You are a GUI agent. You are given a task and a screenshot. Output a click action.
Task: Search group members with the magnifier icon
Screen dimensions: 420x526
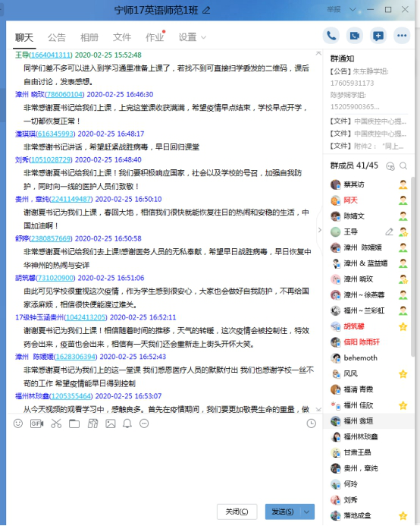(x=403, y=165)
